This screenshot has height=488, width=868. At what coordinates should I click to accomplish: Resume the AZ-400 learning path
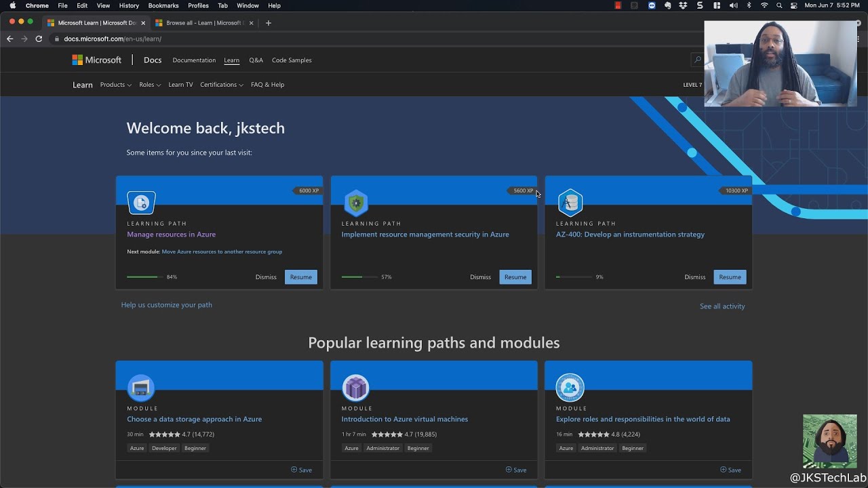coord(730,277)
